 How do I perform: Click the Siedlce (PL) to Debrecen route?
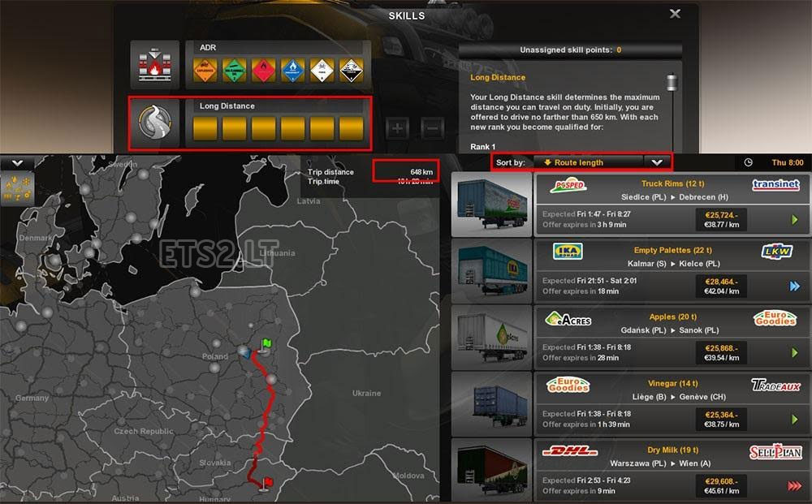click(674, 197)
